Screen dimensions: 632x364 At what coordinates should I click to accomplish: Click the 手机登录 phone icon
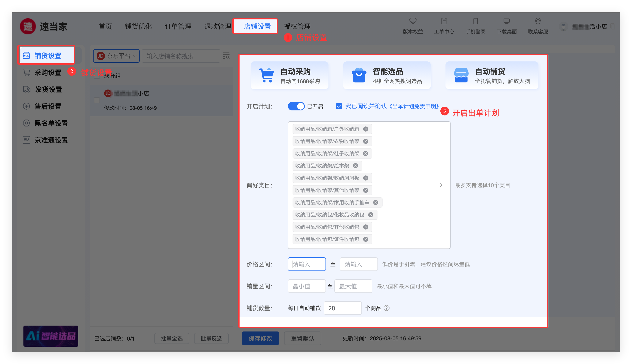tap(475, 21)
